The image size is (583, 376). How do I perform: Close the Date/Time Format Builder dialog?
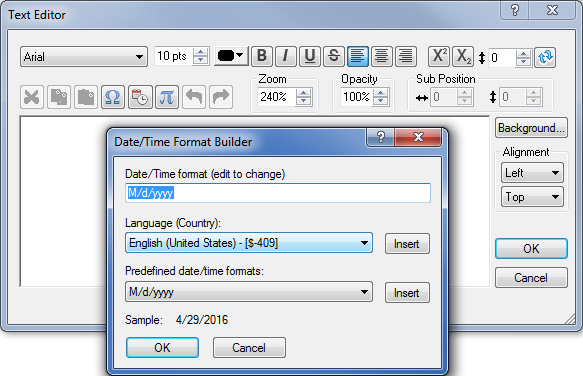click(418, 137)
